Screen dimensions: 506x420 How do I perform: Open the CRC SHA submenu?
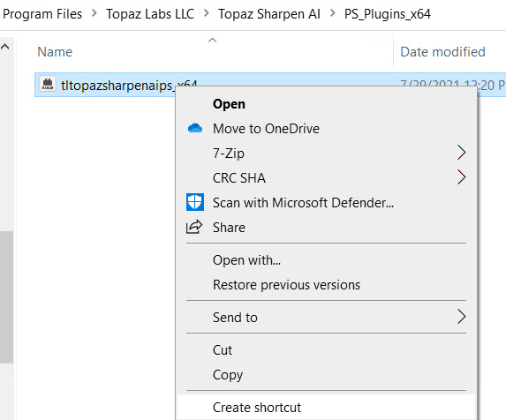(x=326, y=177)
